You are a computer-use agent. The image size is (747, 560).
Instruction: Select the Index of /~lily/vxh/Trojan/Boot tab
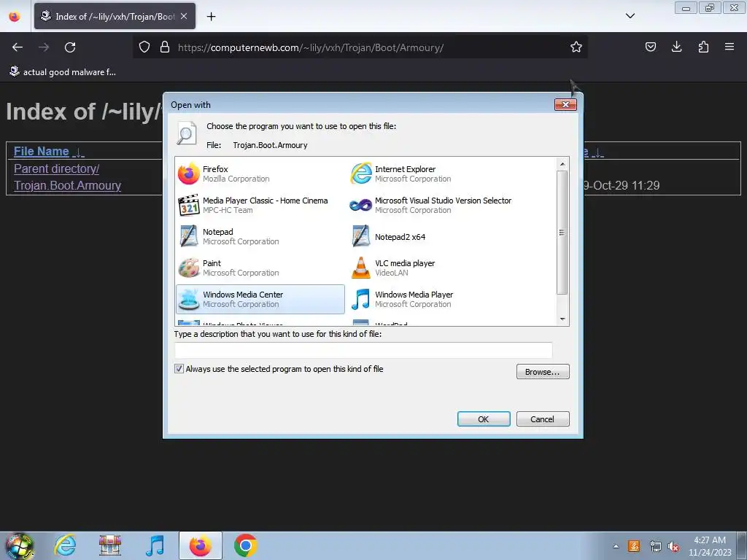pos(115,16)
